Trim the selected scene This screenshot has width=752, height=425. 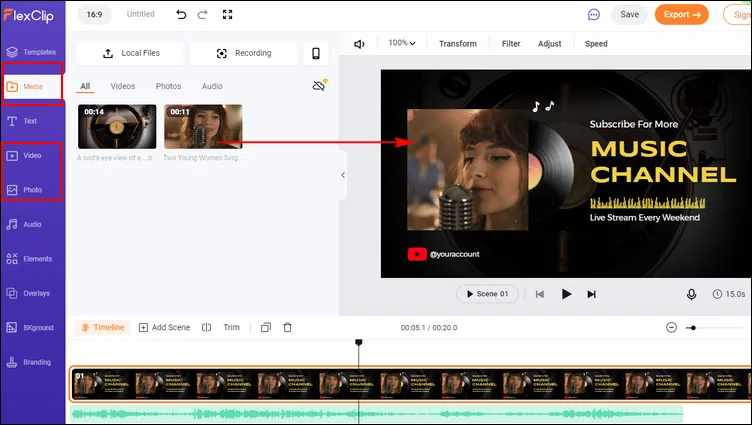231,328
